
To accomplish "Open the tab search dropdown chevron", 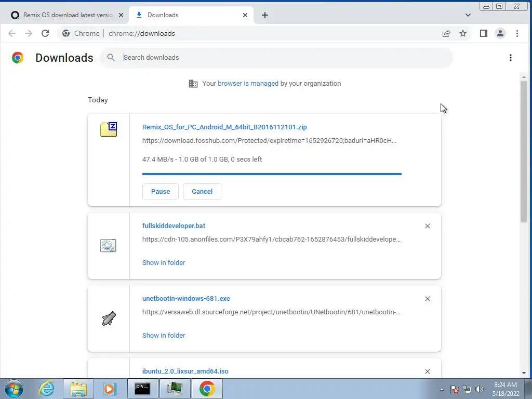I will click(x=468, y=15).
